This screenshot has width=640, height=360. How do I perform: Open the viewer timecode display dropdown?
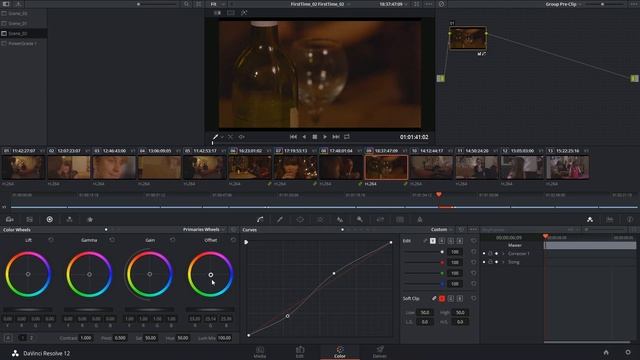coord(394,4)
